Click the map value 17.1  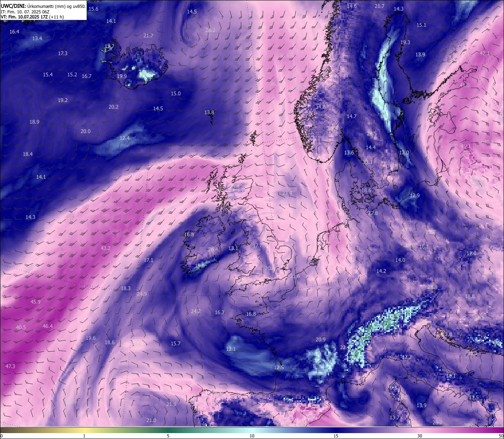[148, 260]
